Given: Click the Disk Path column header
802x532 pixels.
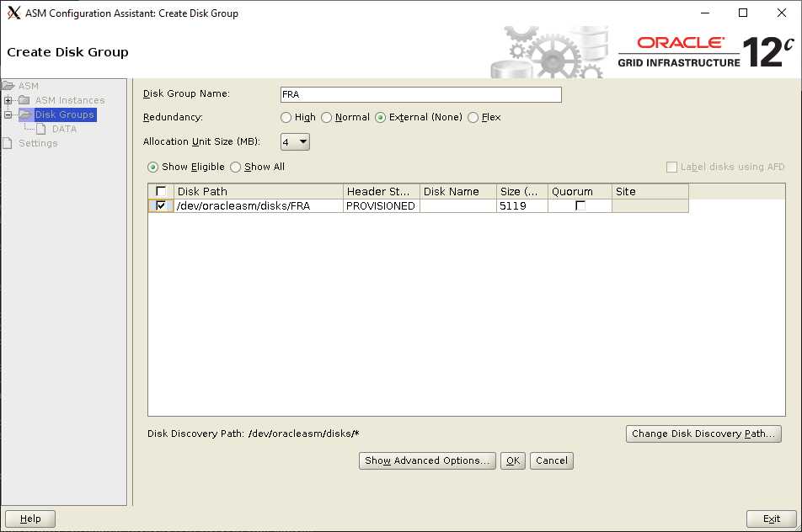Looking at the screenshot, I should tap(259, 191).
